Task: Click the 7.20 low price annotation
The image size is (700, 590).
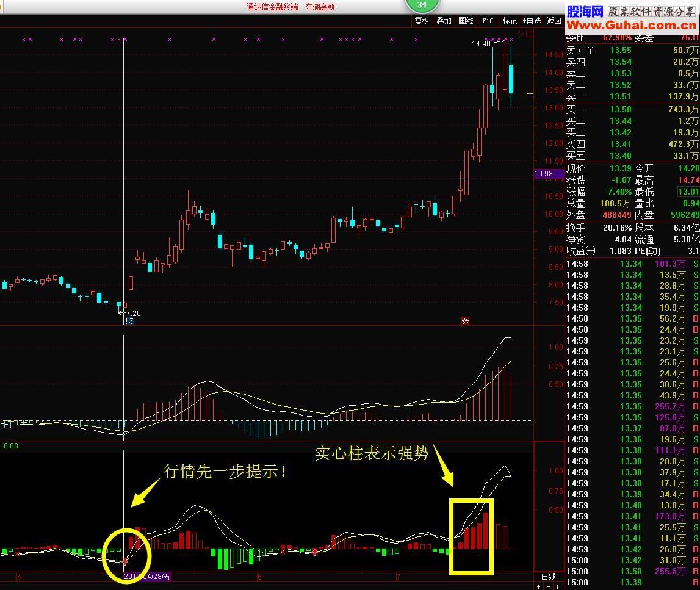Action: pos(134,313)
